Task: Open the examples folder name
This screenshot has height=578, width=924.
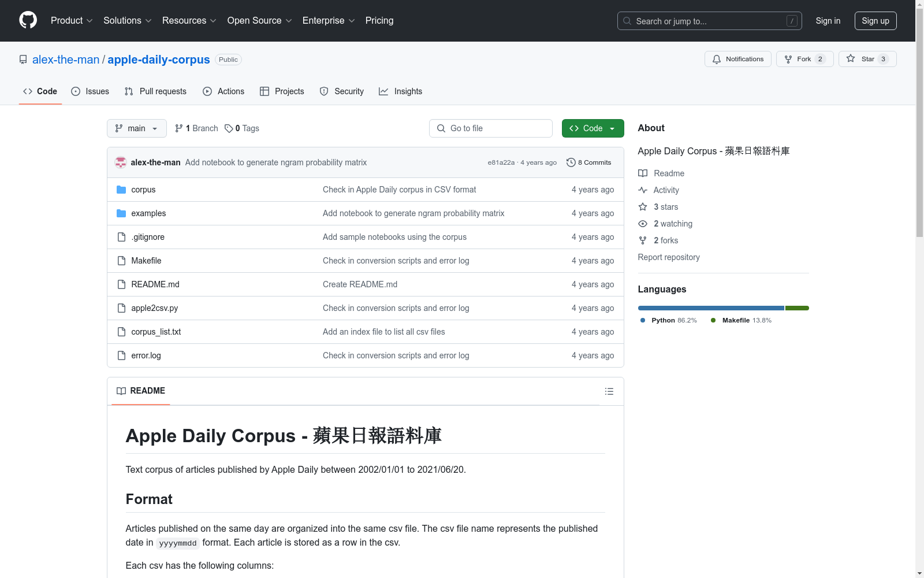Action: [x=148, y=213]
